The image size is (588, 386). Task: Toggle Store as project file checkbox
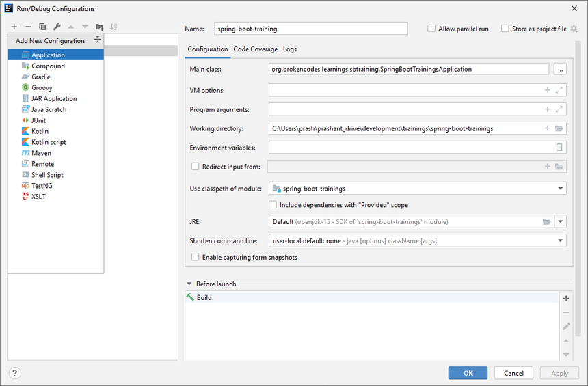tap(505, 29)
